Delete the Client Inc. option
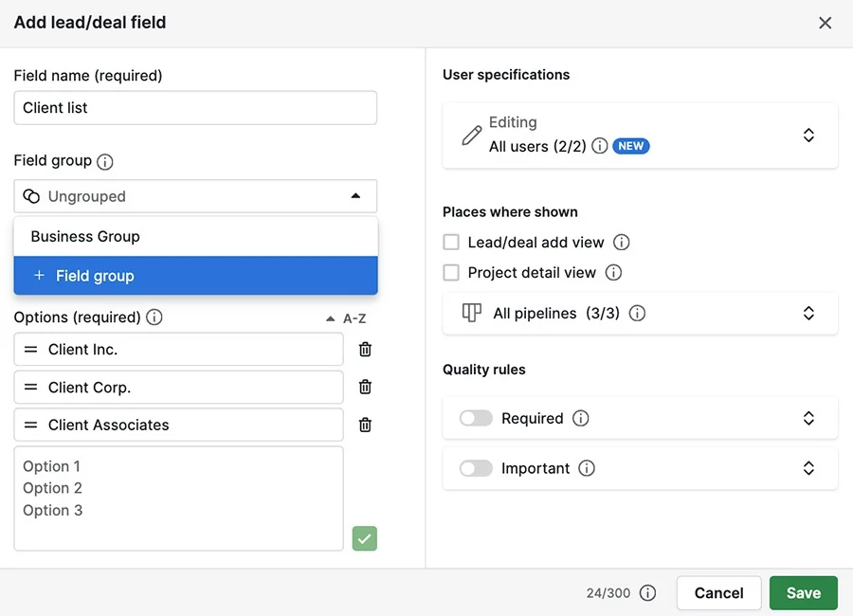853x616 pixels. coord(365,350)
